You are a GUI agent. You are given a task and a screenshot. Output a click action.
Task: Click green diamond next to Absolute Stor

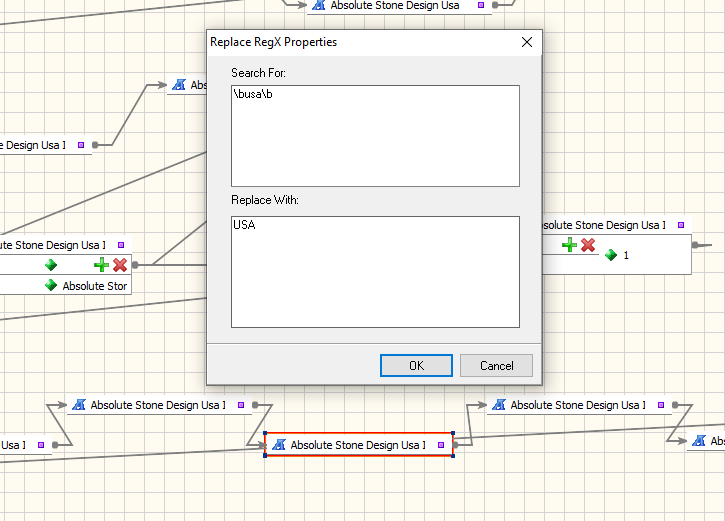51,285
